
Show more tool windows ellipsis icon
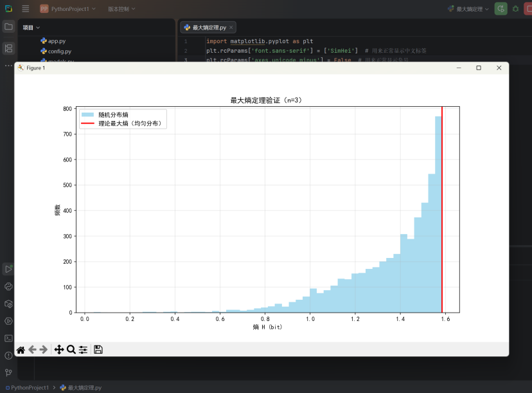click(x=8, y=66)
